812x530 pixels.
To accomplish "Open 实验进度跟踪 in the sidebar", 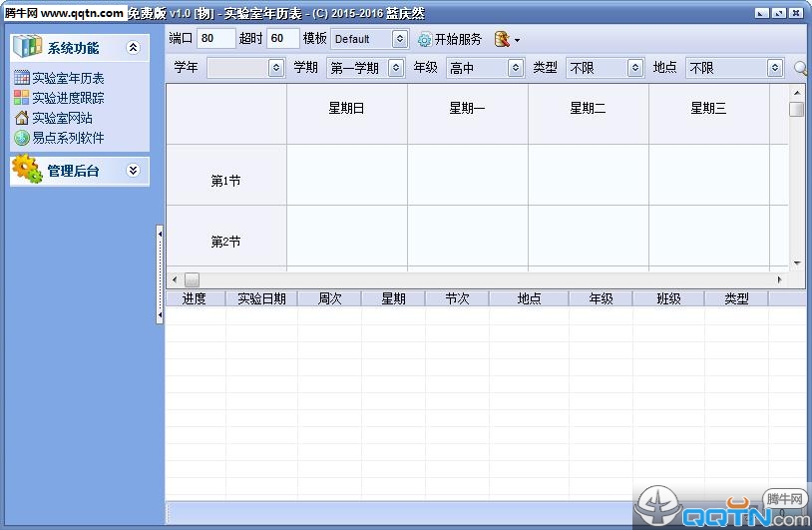I will point(68,98).
